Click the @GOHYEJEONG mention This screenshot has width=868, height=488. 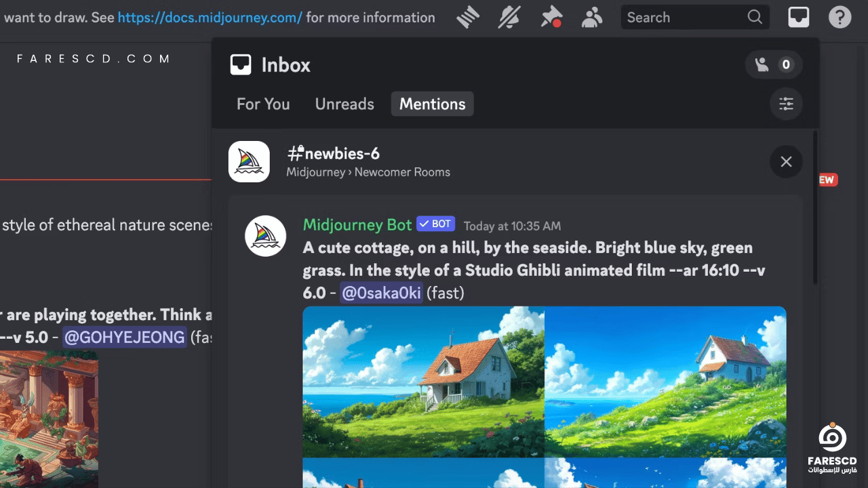pos(124,337)
